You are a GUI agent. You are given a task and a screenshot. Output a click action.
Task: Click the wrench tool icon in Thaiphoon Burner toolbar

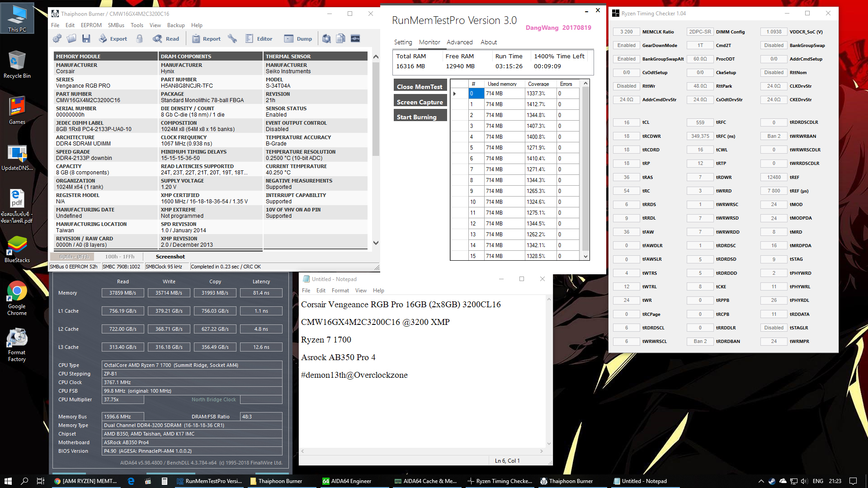pos(232,39)
